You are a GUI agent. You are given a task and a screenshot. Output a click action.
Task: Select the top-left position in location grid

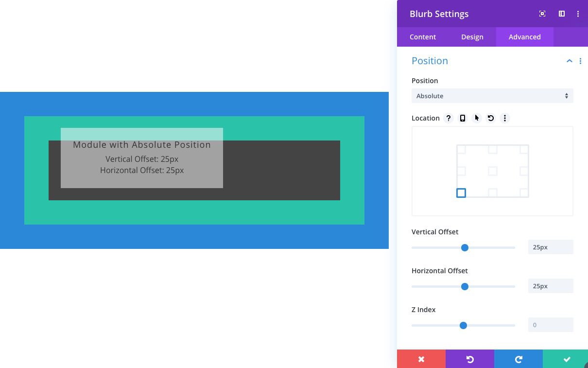point(461,150)
